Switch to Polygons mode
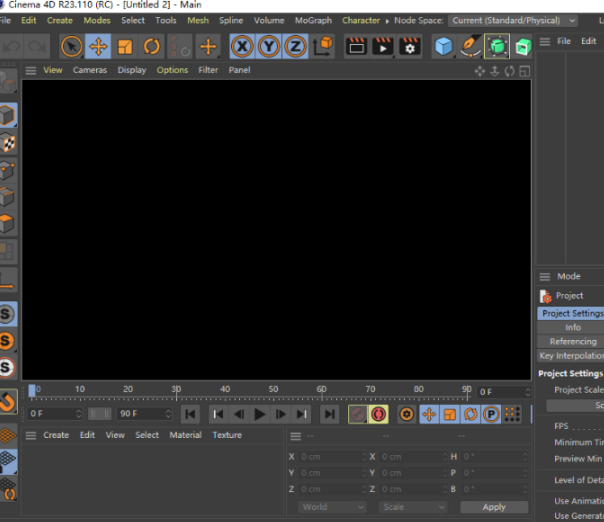The image size is (604, 522). [x=8, y=224]
